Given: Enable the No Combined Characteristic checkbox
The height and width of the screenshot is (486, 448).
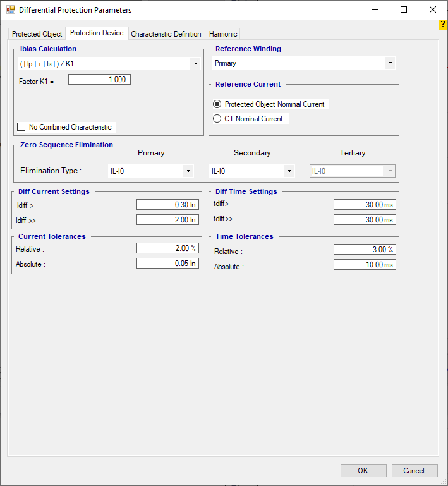Looking at the screenshot, I should pyautogui.click(x=21, y=127).
